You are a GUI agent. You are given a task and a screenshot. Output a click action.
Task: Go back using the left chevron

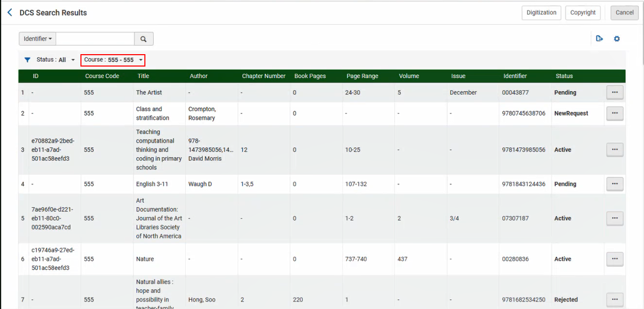[9, 12]
